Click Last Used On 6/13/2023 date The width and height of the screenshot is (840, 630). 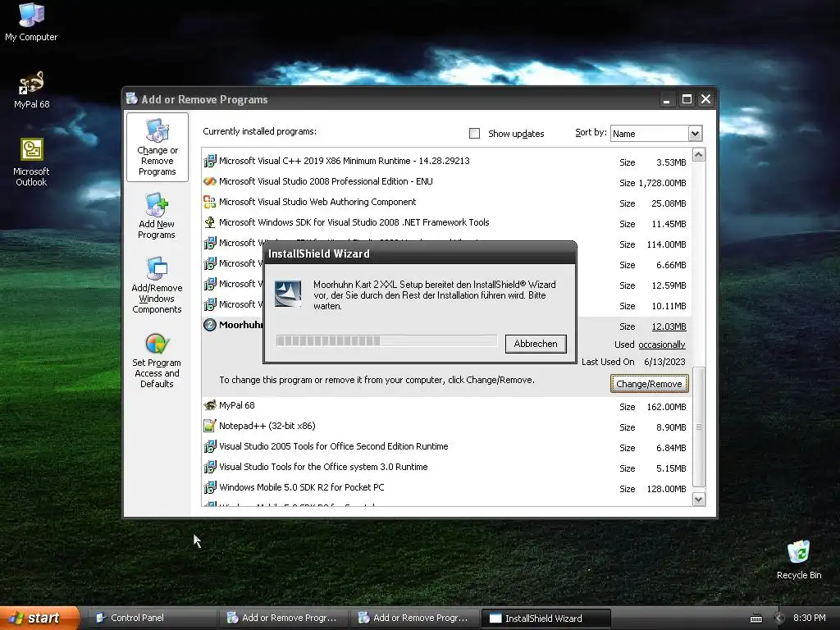point(664,362)
